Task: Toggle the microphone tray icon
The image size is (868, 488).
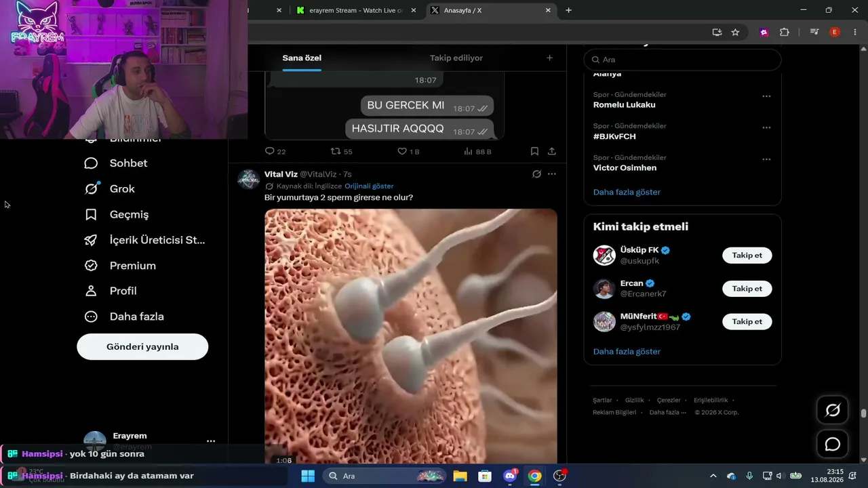Action: pyautogui.click(x=749, y=476)
